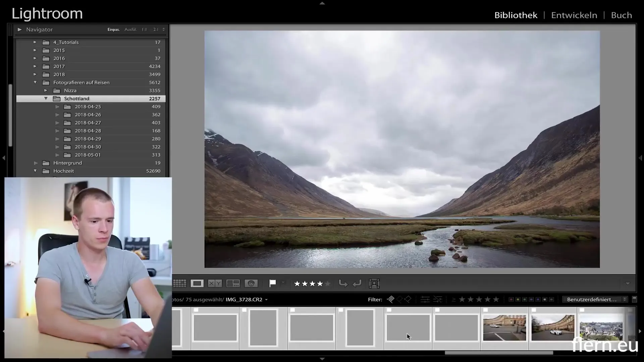Rotate photo clockwise

click(x=357, y=284)
